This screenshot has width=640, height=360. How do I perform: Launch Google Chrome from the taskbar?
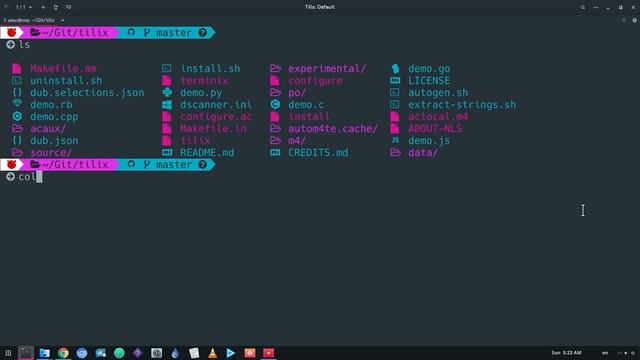[63, 353]
